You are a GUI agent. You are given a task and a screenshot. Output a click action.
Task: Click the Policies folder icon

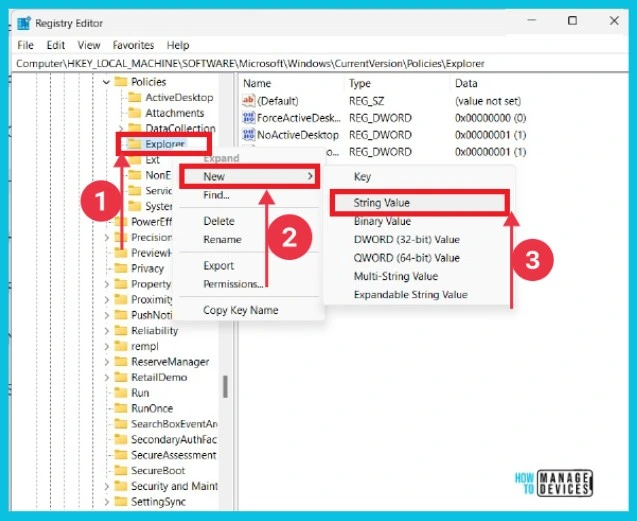(x=121, y=81)
